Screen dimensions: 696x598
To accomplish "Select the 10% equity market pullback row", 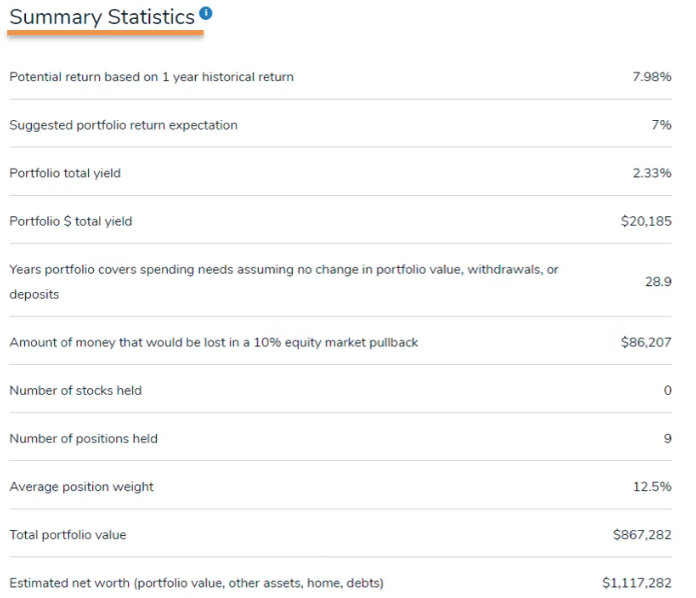I will pos(213,342).
